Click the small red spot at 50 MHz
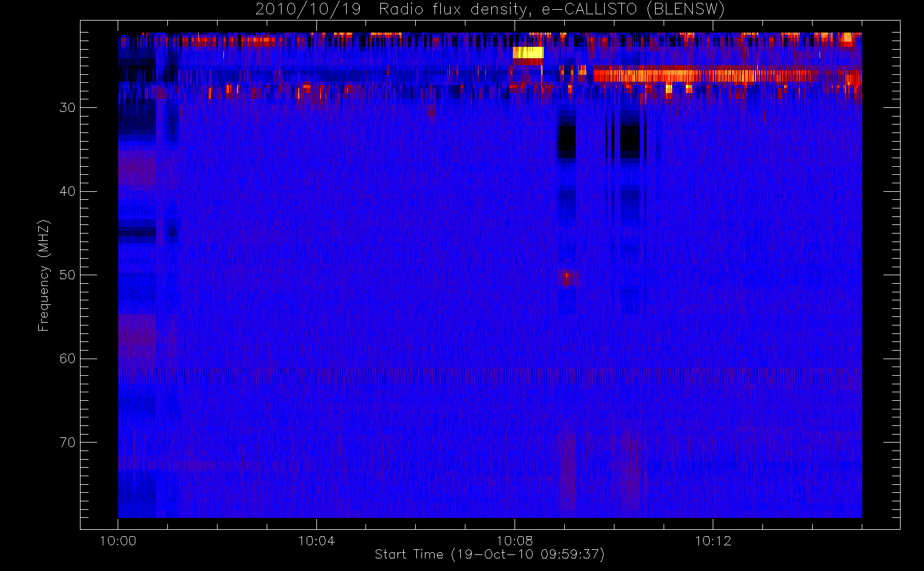Viewport: 924px width, 571px height. [569, 278]
